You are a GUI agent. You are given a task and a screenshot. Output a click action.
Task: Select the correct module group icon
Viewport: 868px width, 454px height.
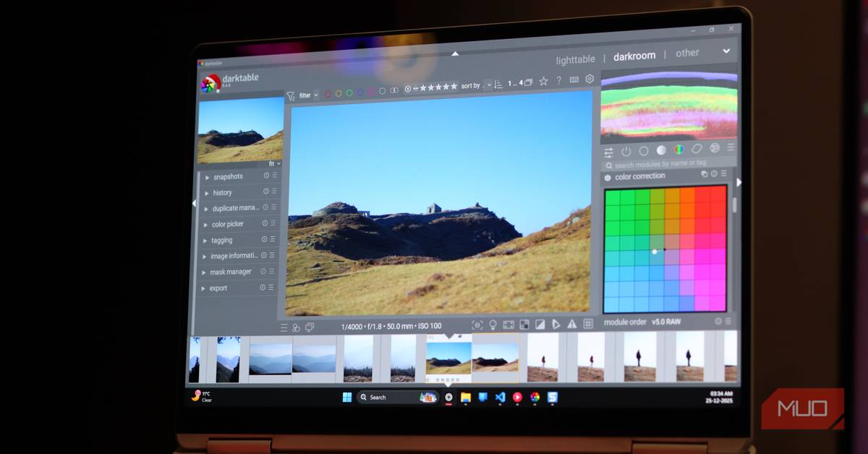697,148
